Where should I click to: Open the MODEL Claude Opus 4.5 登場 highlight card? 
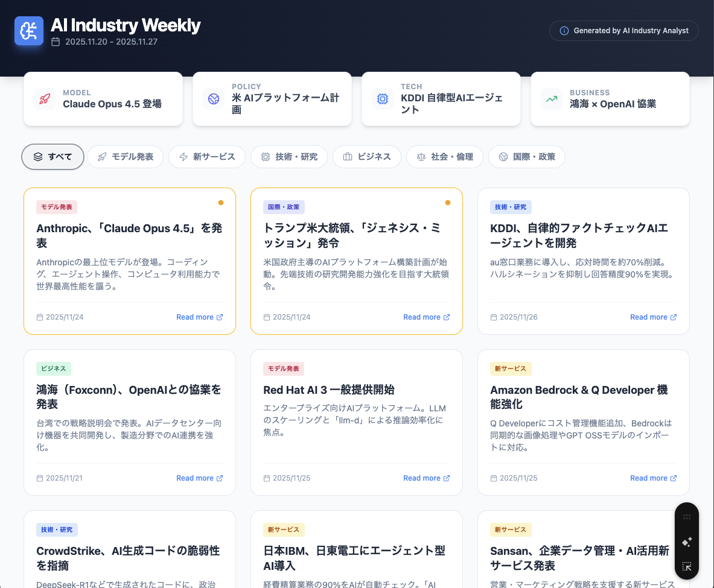click(103, 99)
